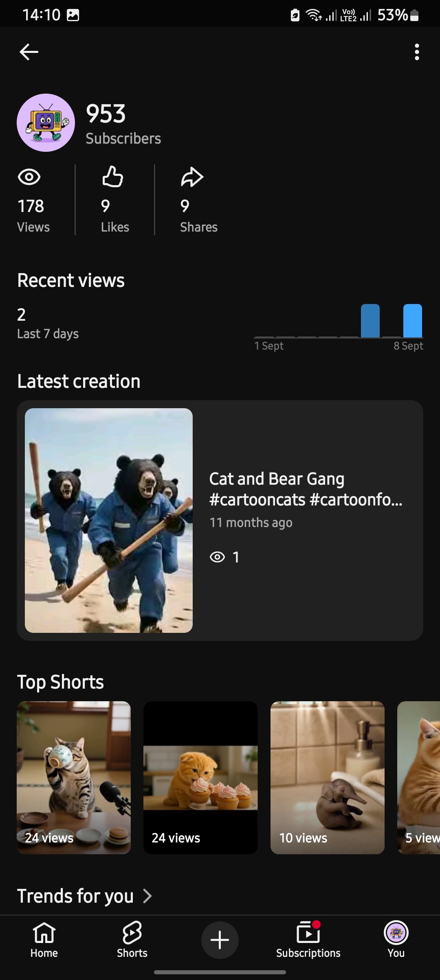Tap the Shares arrow icon
This screenshot has width=440, height=980.
(192, 177)
